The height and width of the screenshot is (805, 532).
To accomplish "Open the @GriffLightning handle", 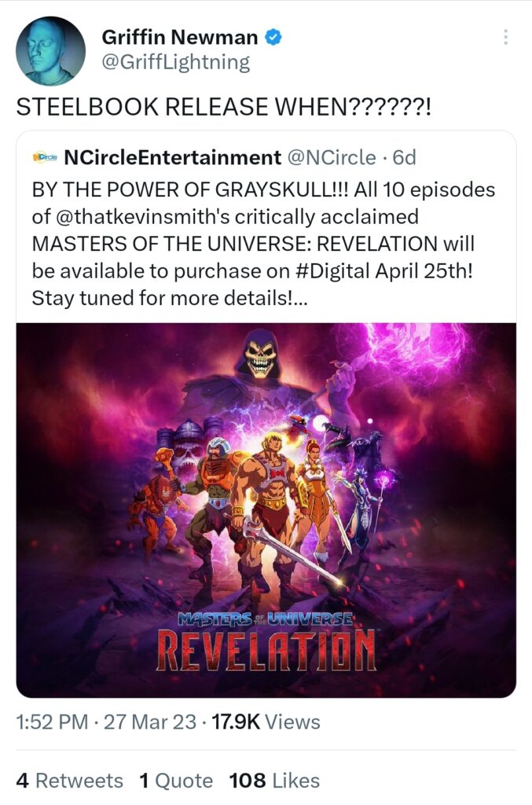I will 176,63.
